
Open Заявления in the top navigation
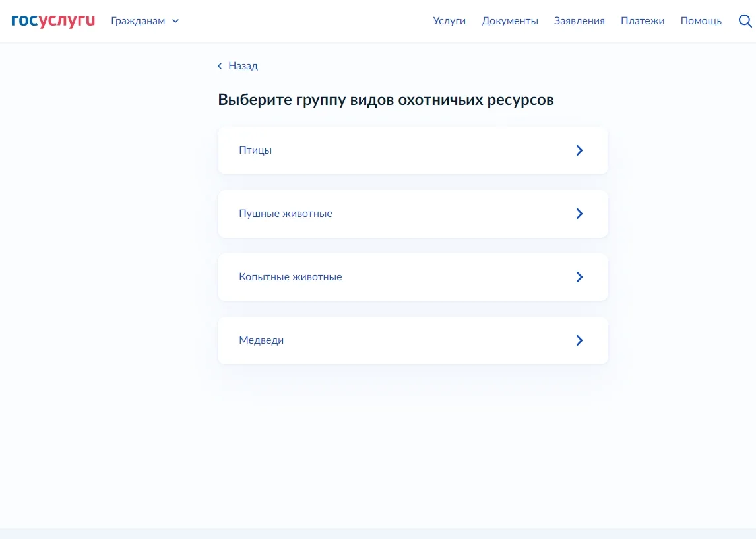(x=579, y=21)
